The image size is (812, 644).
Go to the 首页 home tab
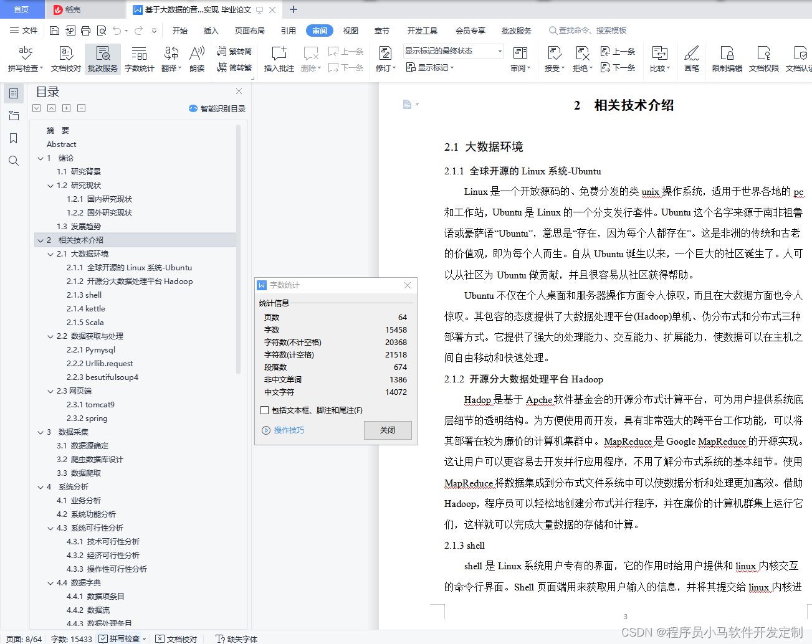[x=22, y=9]
